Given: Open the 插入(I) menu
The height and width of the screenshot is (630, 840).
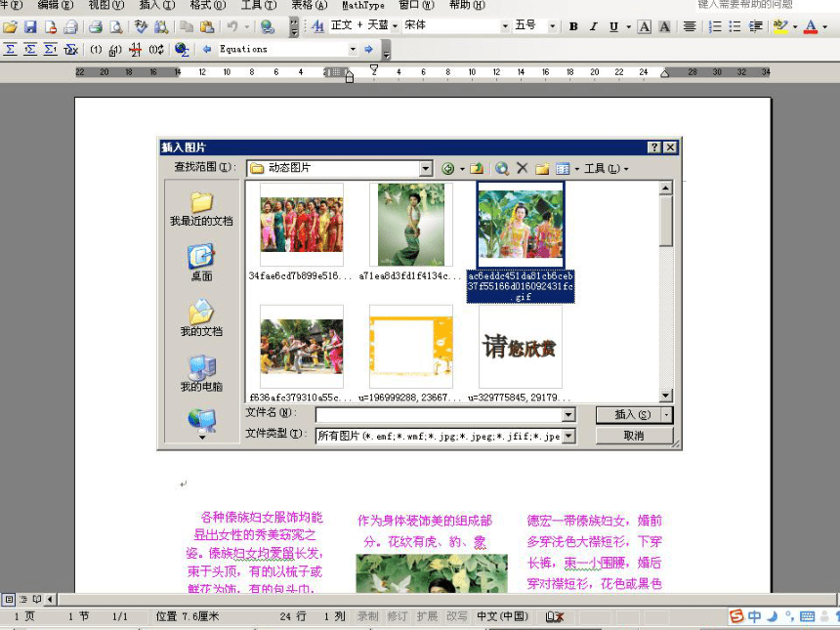Looking at the screenshot, I should tap(157, 5).
